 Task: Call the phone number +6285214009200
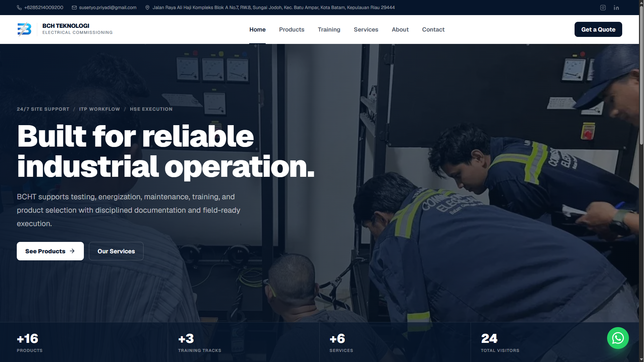[44, 7]
